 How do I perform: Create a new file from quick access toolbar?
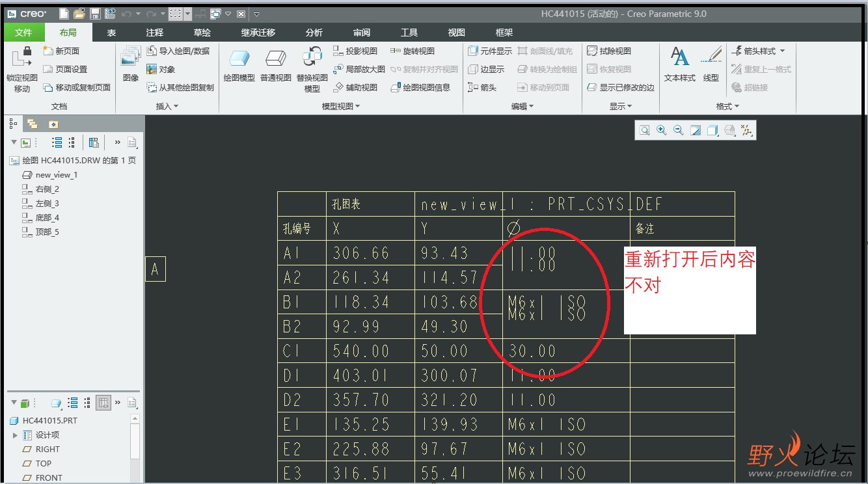pos(64,14)
